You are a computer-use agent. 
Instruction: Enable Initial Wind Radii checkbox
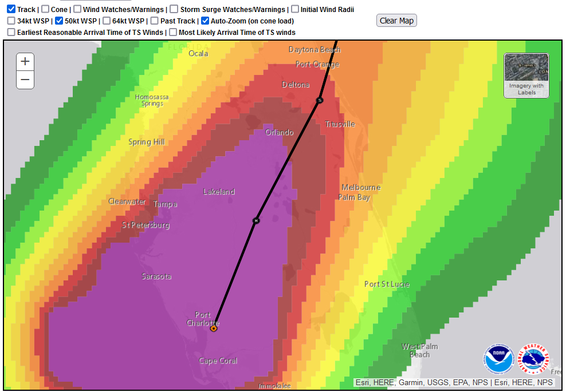click(x=295, y=9)
